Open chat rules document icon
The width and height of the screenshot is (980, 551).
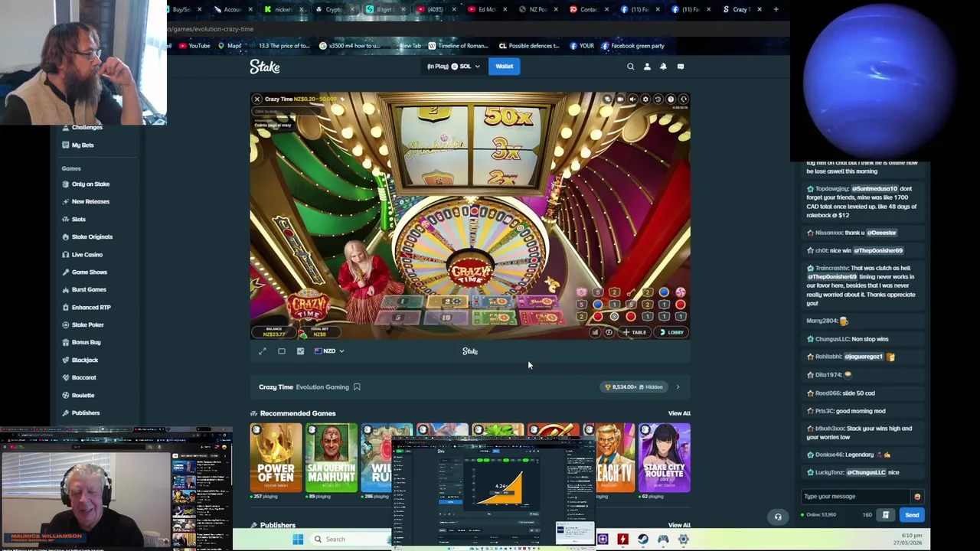(x=886, y=515)
